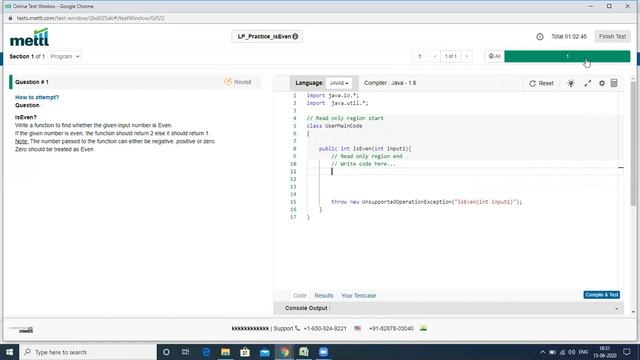
Task: Open Mail app from taskbar
Action: (x=264, y=352)
